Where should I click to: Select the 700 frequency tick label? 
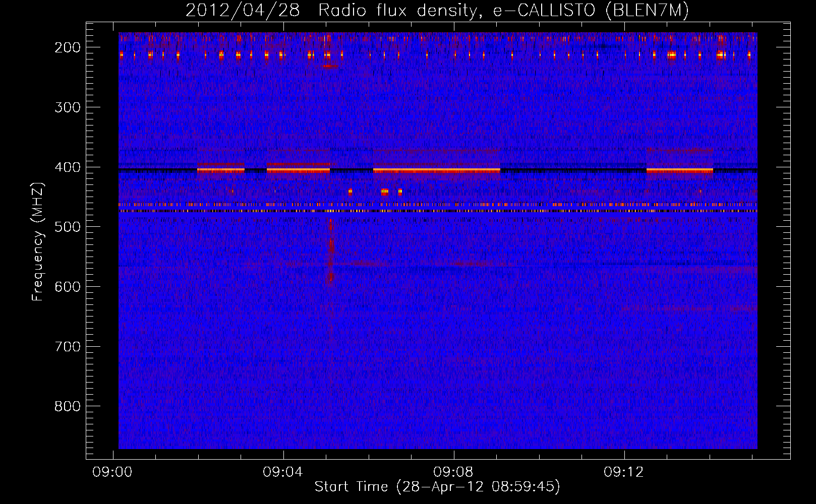point(68,346)
